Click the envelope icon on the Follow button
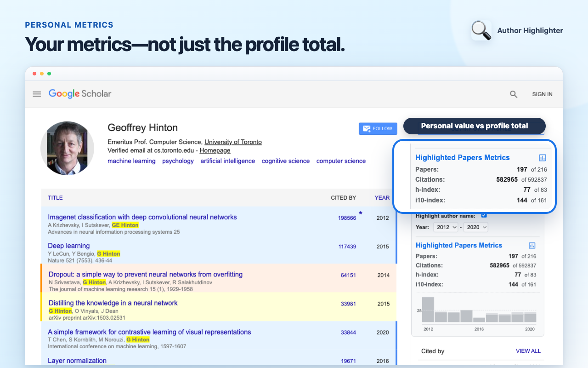 367,129
